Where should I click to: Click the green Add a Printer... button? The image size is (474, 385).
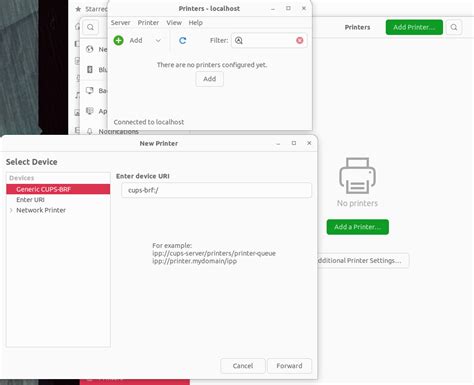pyautogui.click(x=357, y=227)
